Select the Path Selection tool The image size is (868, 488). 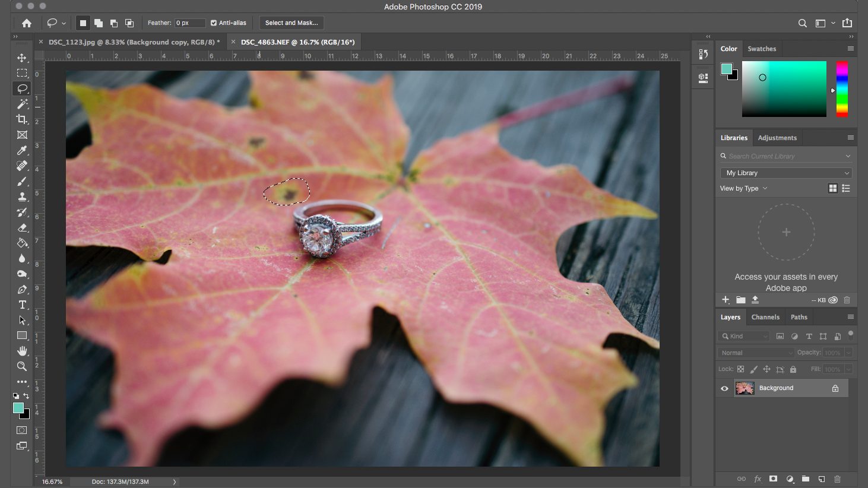pyautogui.click(x=22, y=320)
